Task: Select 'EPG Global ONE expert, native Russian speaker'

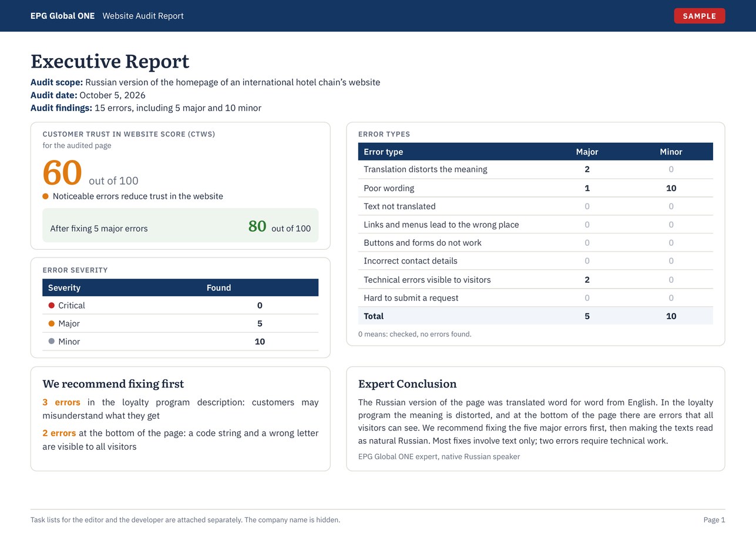Action: point(439,456)
